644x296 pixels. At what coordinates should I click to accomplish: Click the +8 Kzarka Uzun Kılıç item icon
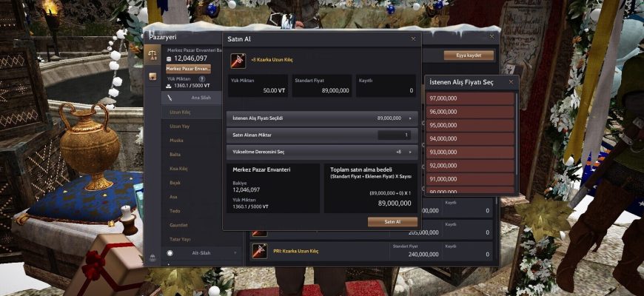point(238,61)
